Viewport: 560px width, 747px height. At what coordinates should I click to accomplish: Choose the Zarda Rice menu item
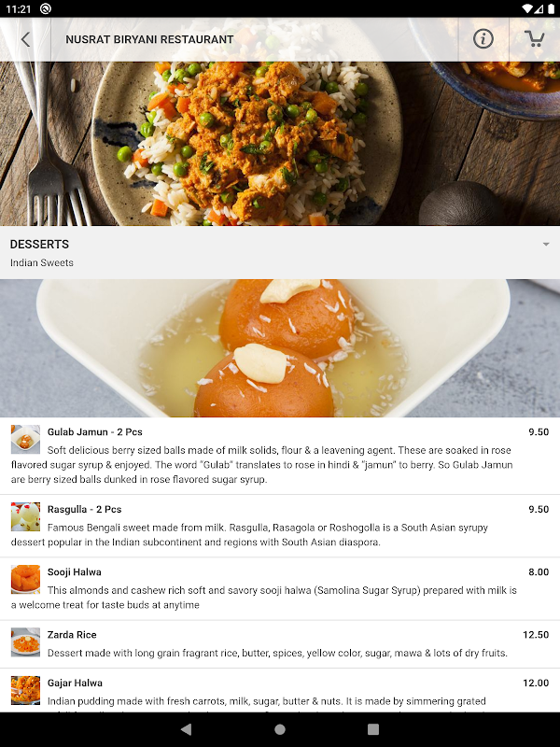(x=280, y=644)
